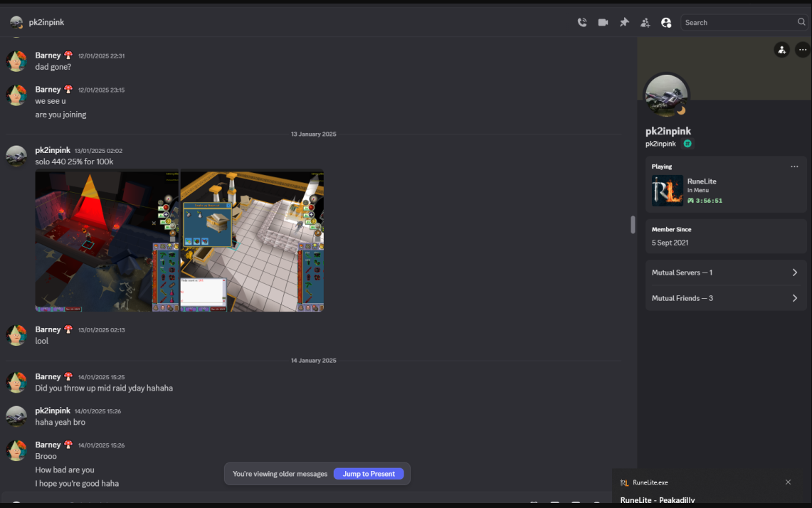Click the '5 Sept 2021' member since date
This screenshot has width=812, height=508.
tap(670, 243)
